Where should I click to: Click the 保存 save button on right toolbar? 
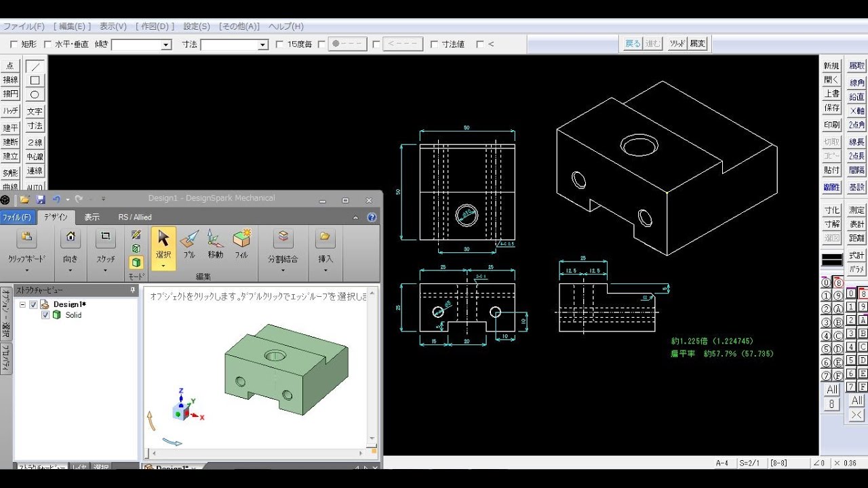coord(831,108)
